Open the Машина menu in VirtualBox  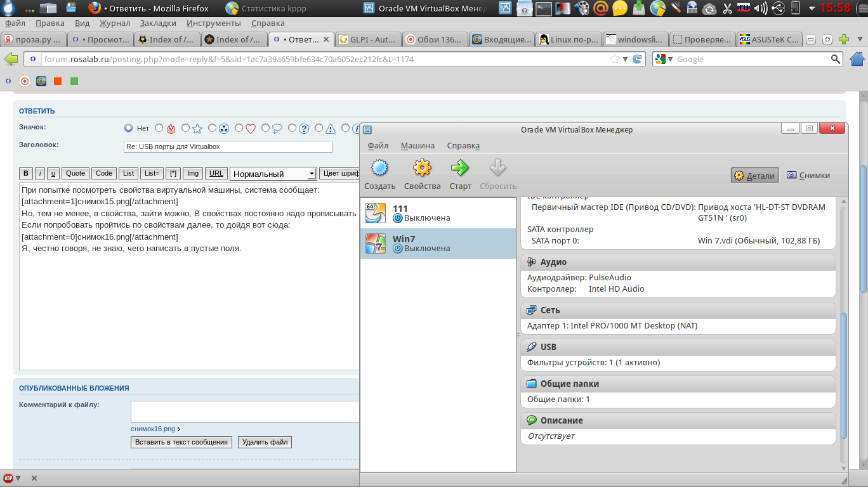point(418,145)
